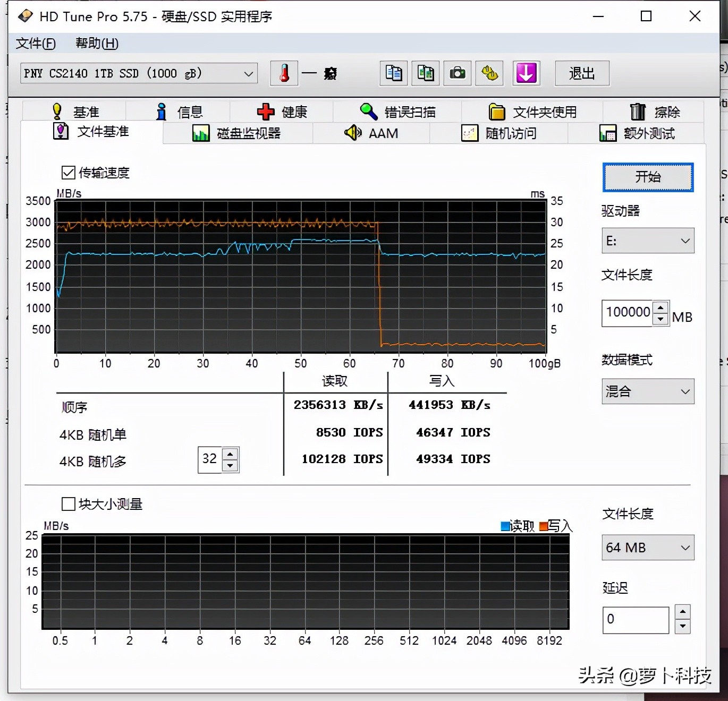Open options via the yellow gear icon

pyautogui.click(x=489, y=73)
